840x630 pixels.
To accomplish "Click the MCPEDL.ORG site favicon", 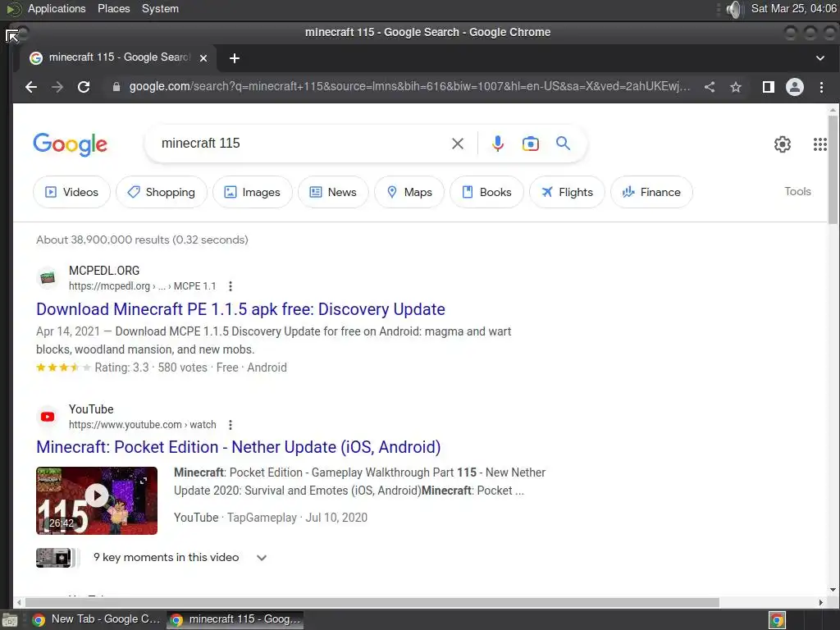I will (48, 278).
